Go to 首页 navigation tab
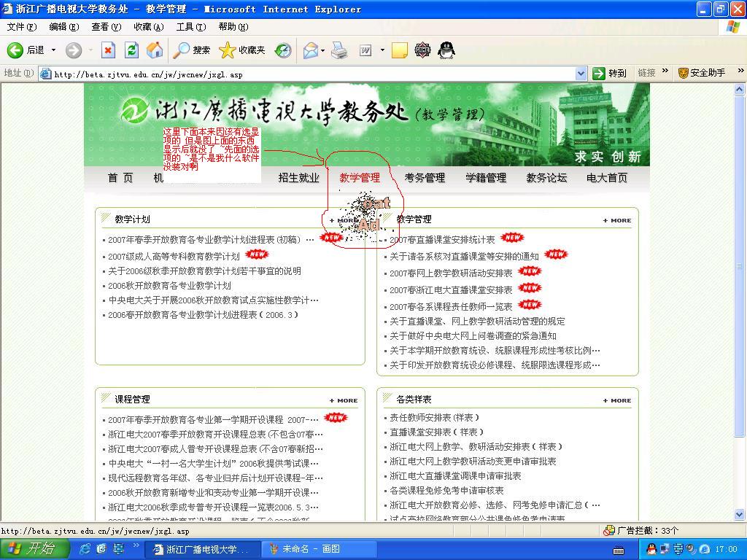The width and height of the screenshot is (747, 560). [120, 178]
